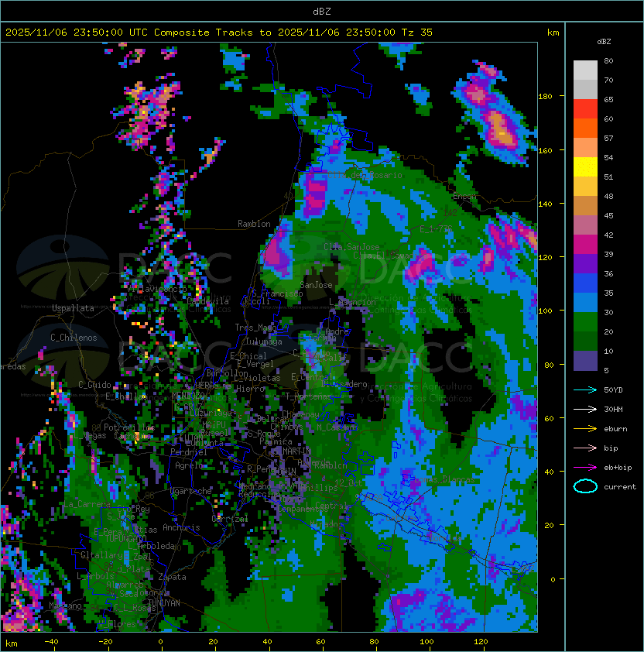Click the magenta eb+bip arrow legend icon

(x=585, y=468)
